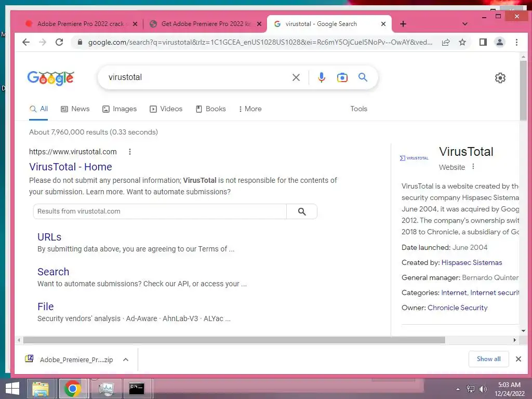
Task: Click the address bar URL
Action: 260,42
